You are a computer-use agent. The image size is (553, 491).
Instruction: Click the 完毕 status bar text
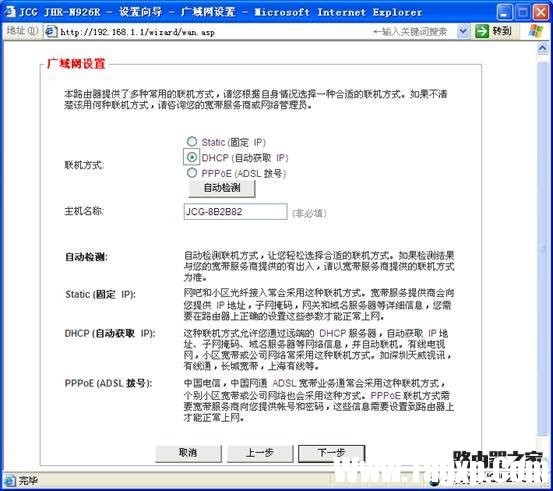click(28, 480)
